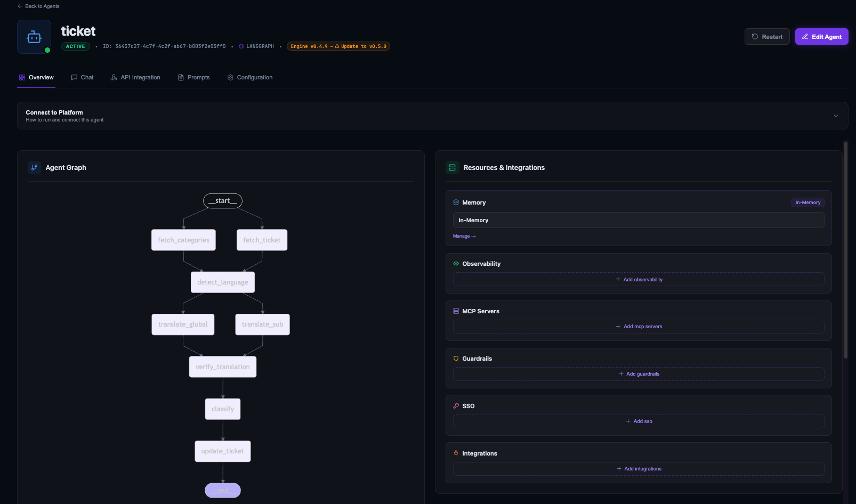
Task: Open the Memory Manage link
Action: [464, 236]
